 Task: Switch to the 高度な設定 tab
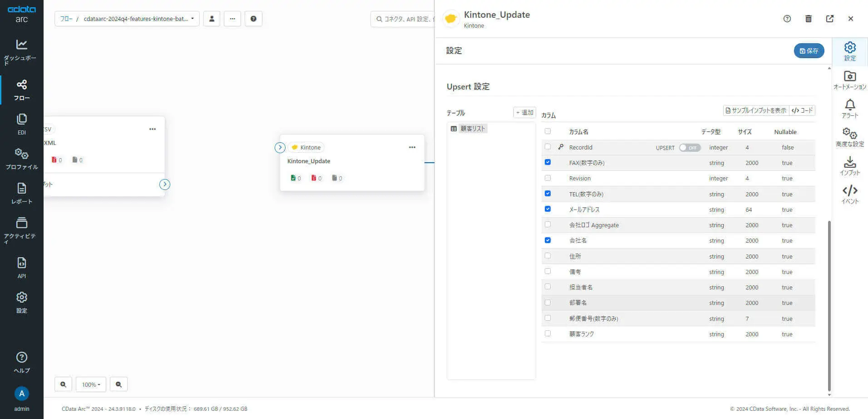pos(850,137)
